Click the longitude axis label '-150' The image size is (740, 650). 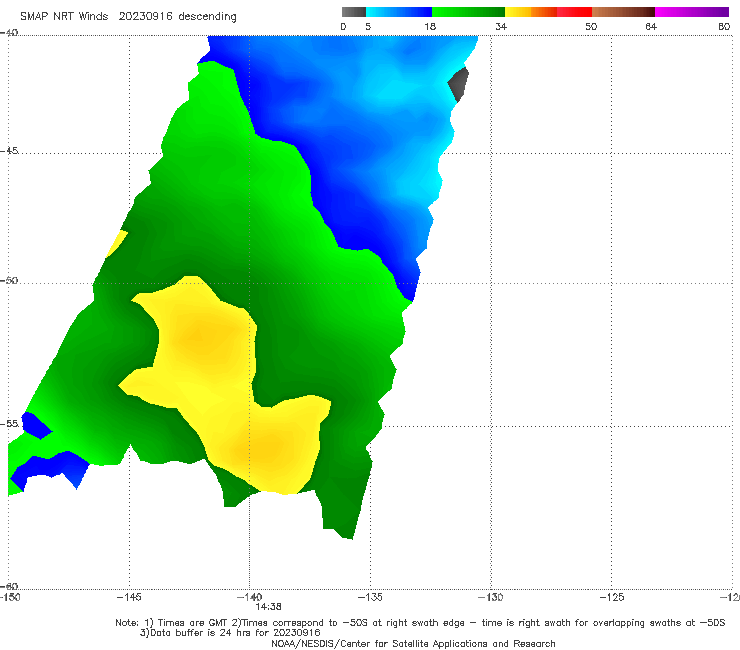10,597
